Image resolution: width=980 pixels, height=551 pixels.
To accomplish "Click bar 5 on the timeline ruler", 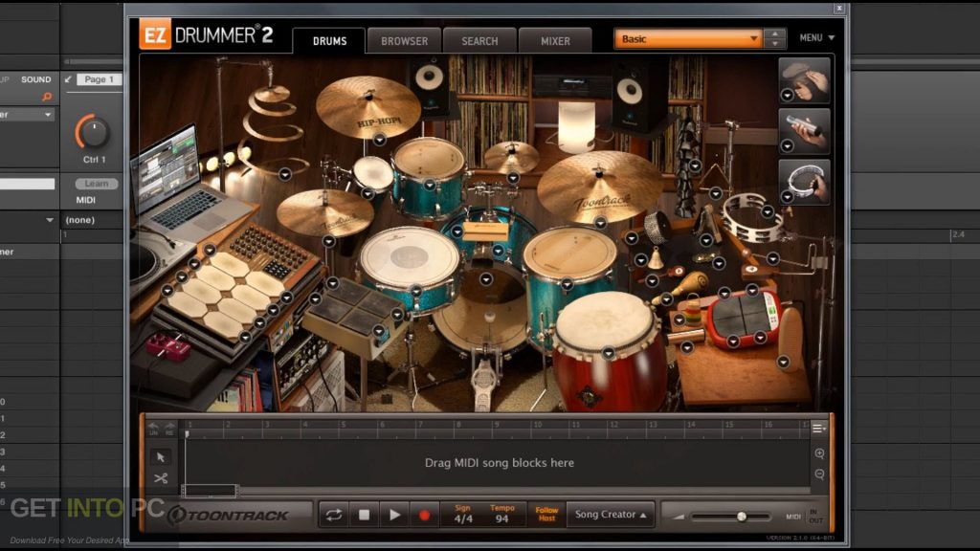I will coord(343,425).
